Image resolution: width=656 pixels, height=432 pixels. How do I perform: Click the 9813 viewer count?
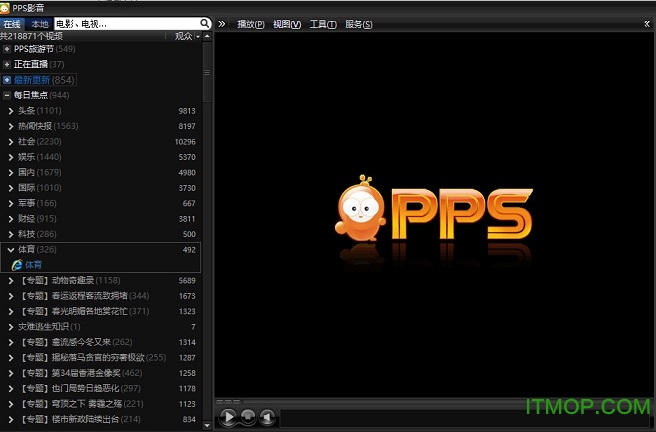[x=187, y=111]
